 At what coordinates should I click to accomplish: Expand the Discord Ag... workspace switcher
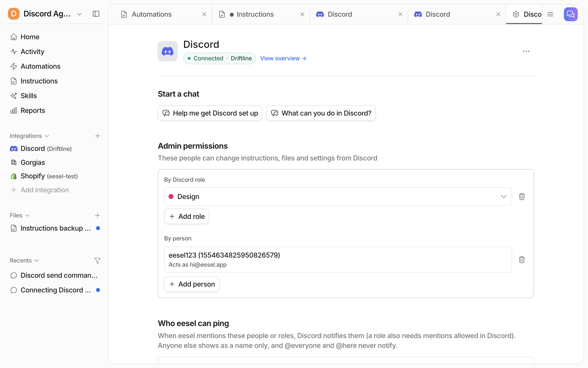pyautogui.click(x=79, y=14)
